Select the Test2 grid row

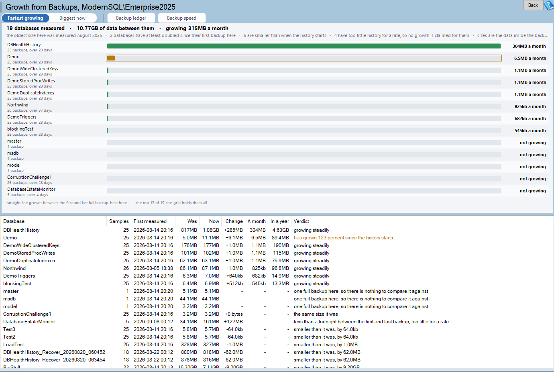coord(277,337)
